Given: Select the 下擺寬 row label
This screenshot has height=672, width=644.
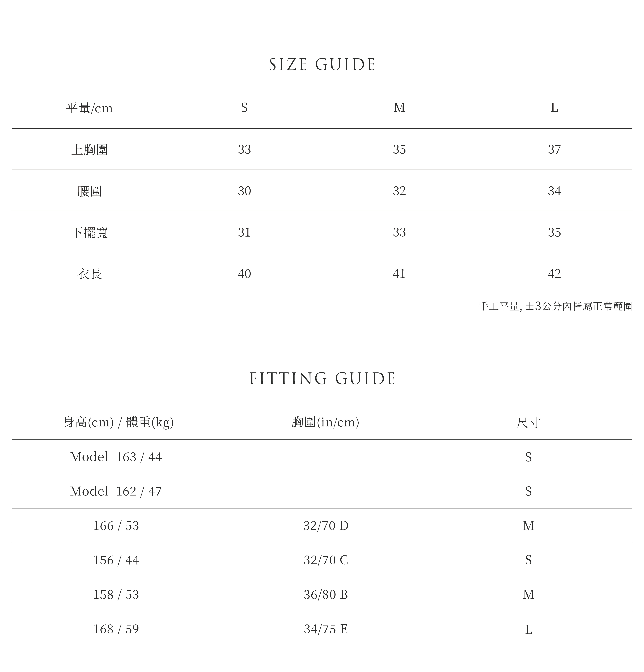Looking at the screenshot, I should click(90, 232).
